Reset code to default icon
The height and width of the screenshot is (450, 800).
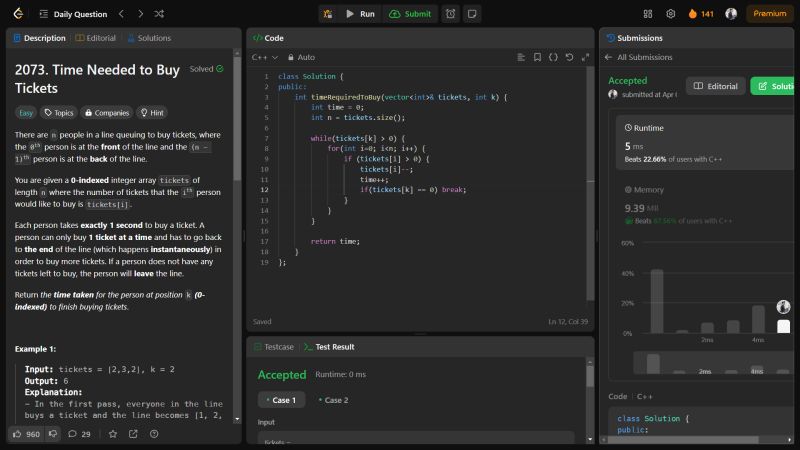tap(569, 57)
